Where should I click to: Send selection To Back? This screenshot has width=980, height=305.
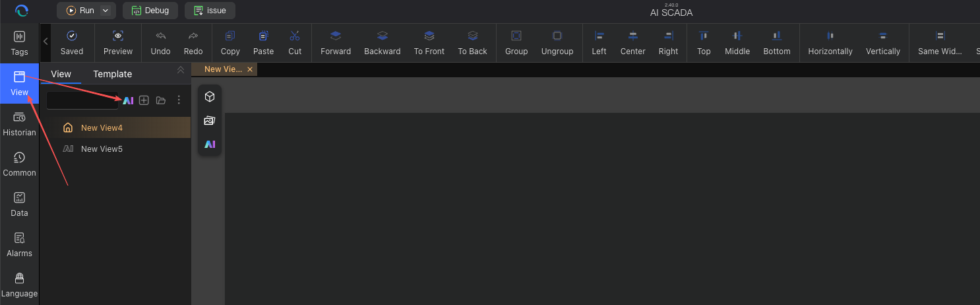point(473,43)
